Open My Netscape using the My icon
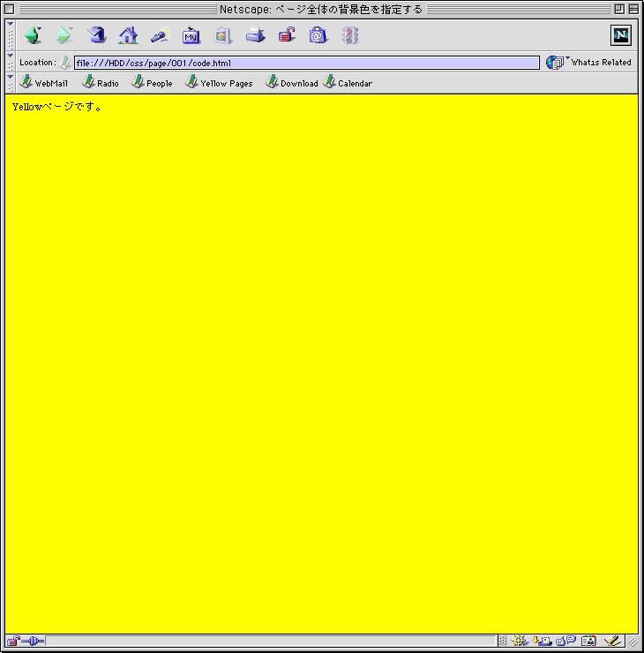This screenshot has width=644, height=653. 191,36
